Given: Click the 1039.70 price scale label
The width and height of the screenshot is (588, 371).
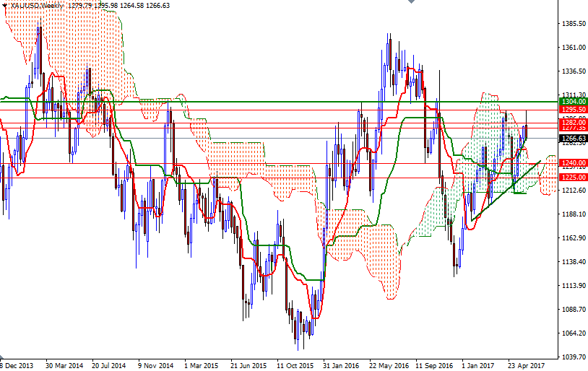Looking at the screenshot, I should coord(572,357).
